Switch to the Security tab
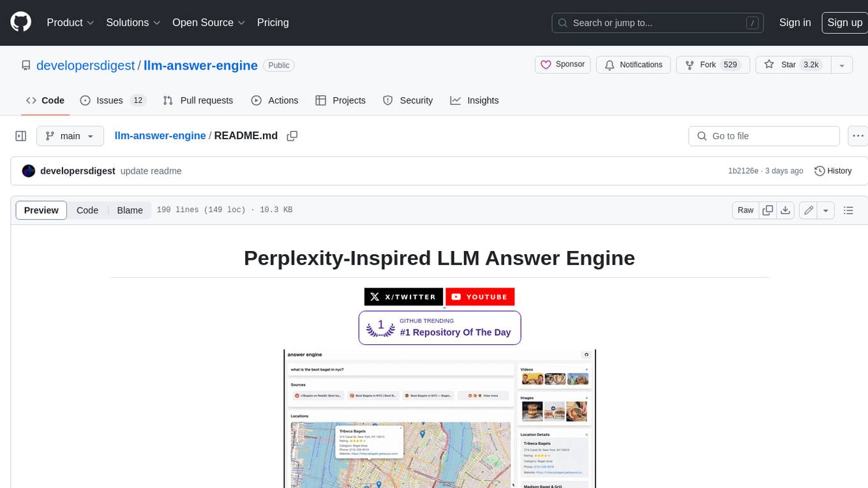 coord(407,100)
